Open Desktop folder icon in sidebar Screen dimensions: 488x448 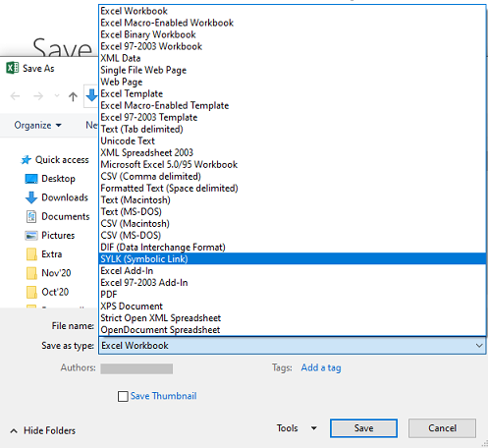pyautogui.click(x=31, y=179)
